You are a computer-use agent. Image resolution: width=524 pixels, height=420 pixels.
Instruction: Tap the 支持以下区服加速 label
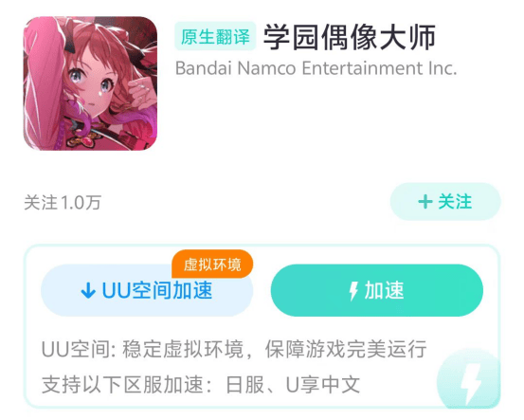(x=122, y=385)
